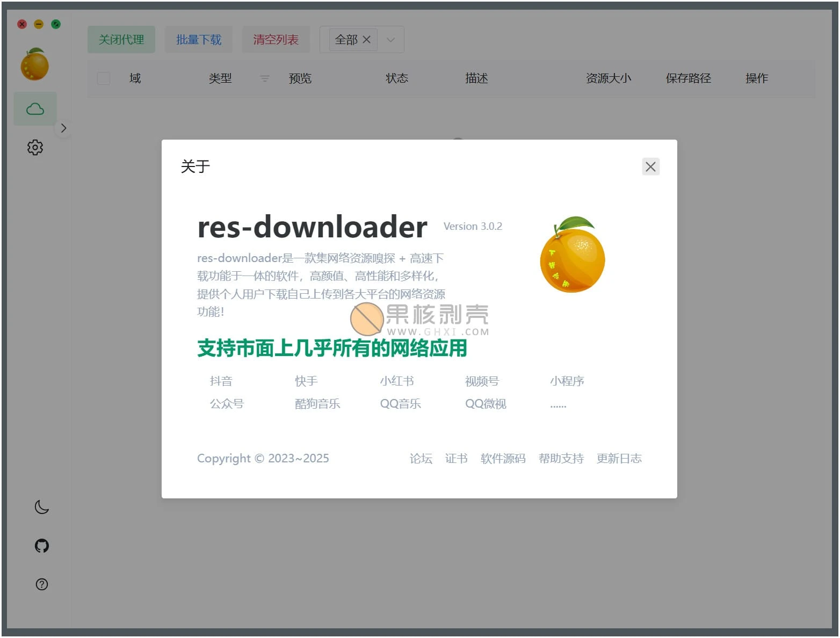Toggle dark mode with the moon icon
This screenshot has height=638, width=840.
click(41, 506)
